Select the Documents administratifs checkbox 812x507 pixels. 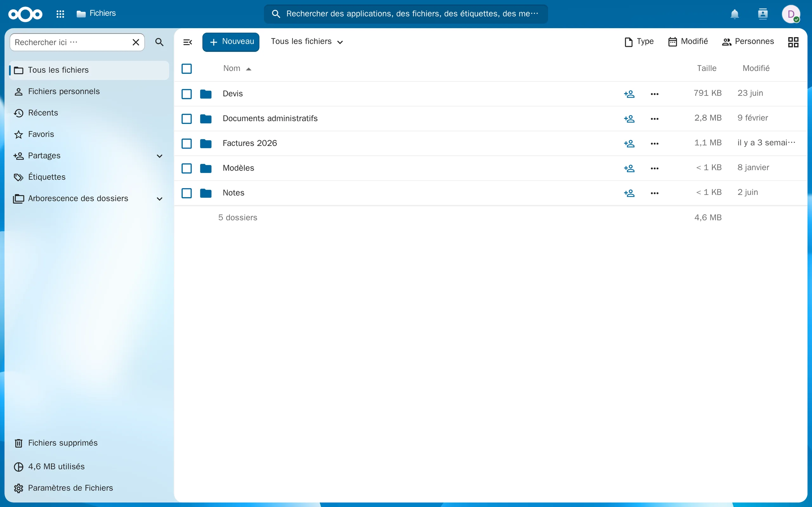[187, 119]
